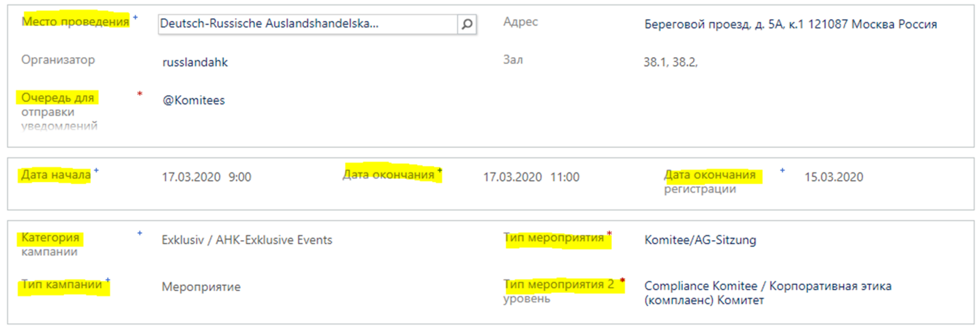Click the Тип кампании field label
This screenshot has height=328, width=980.
coord(61,285)
